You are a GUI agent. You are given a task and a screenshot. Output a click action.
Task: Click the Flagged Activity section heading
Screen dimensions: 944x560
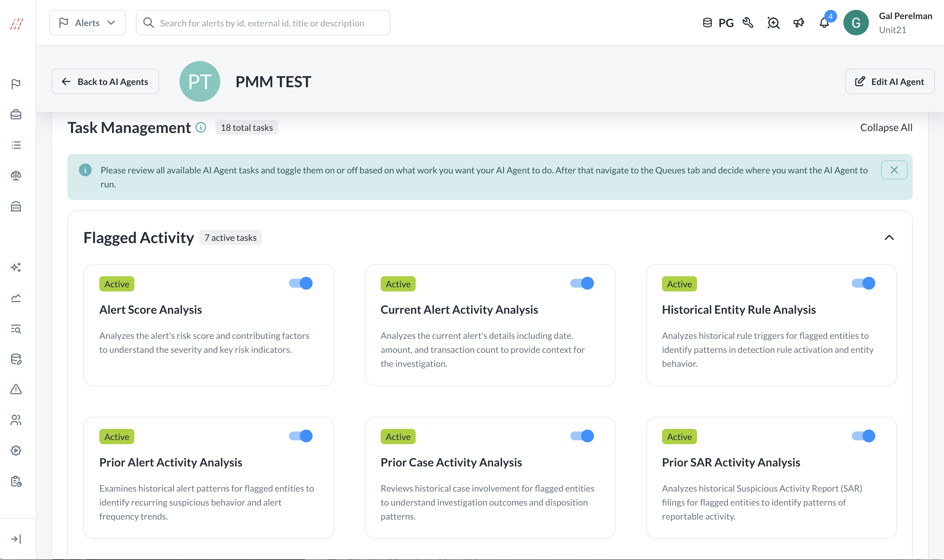click(x=138, y=238)
